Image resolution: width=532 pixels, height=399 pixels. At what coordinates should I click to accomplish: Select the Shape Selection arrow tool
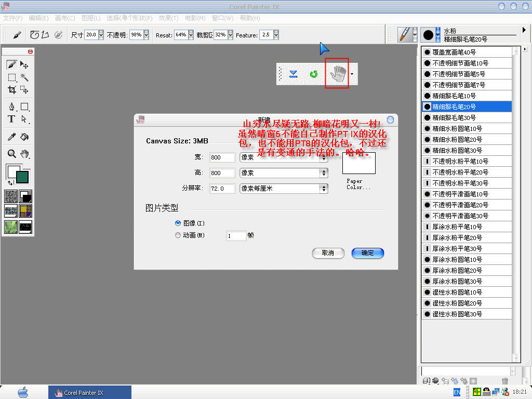coord(24,119)
